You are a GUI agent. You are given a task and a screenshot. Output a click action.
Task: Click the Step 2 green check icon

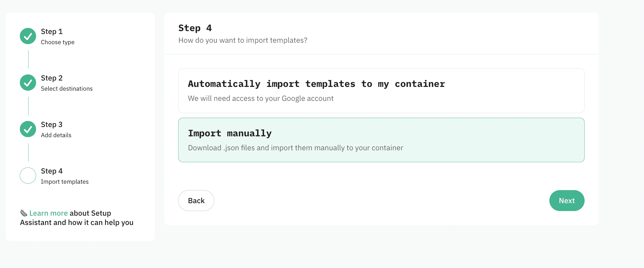(x=28, y=83)
